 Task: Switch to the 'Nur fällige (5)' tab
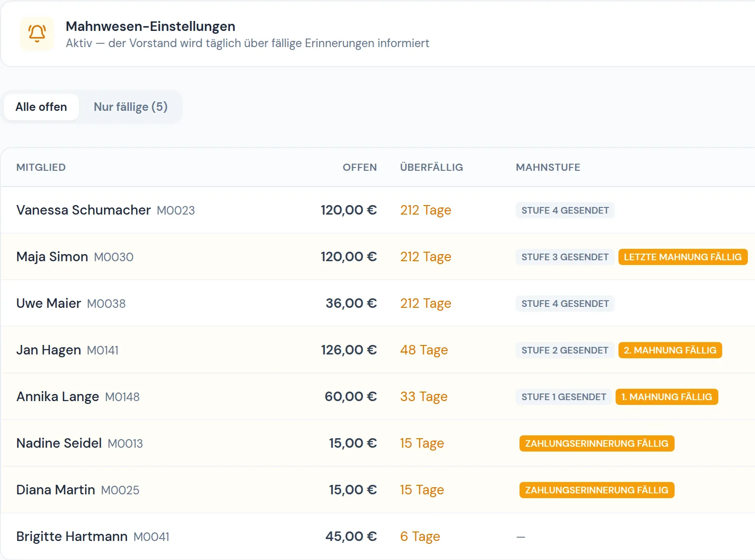[130, 107]
